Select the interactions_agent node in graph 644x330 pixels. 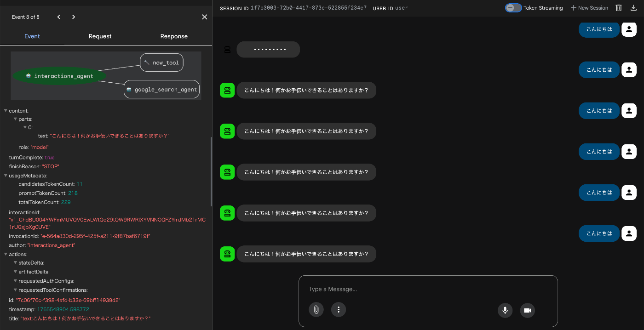[x=59, y=76]
